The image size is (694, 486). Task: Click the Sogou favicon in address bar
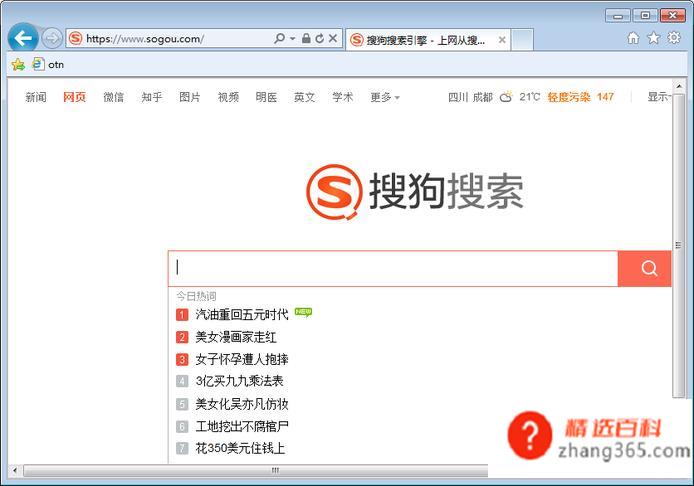[x=76, y=39]
